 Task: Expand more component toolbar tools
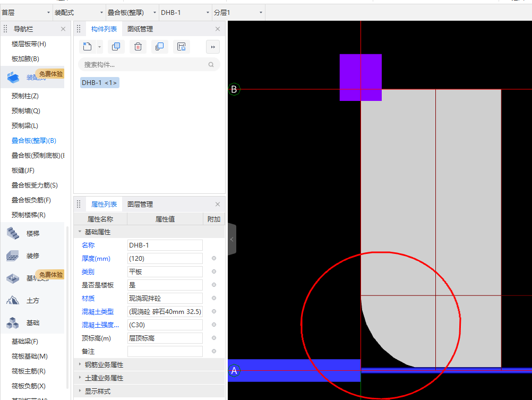pos(213,47)
